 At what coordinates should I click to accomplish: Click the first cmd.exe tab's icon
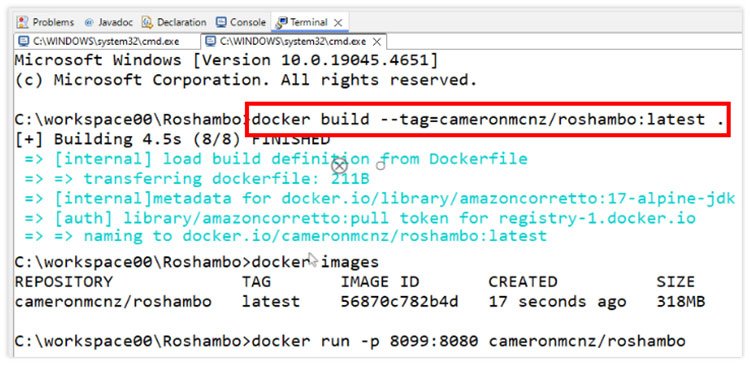tap(23, 42)
